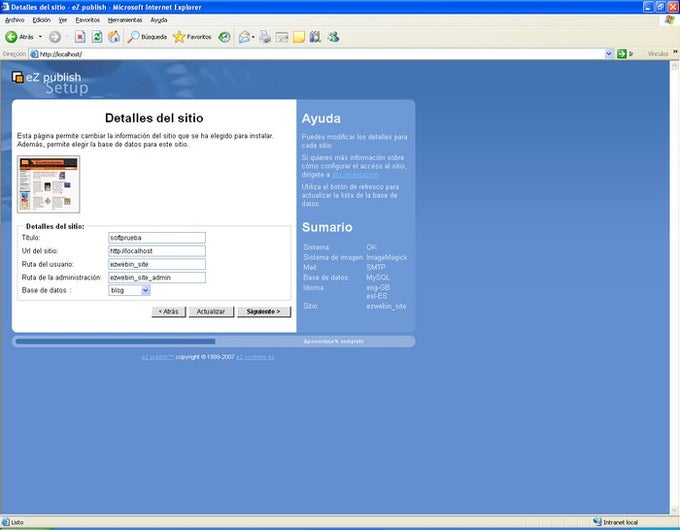Open Favoritos star in the toolbar
Screen dimensions: 680x530
[192, 37]
